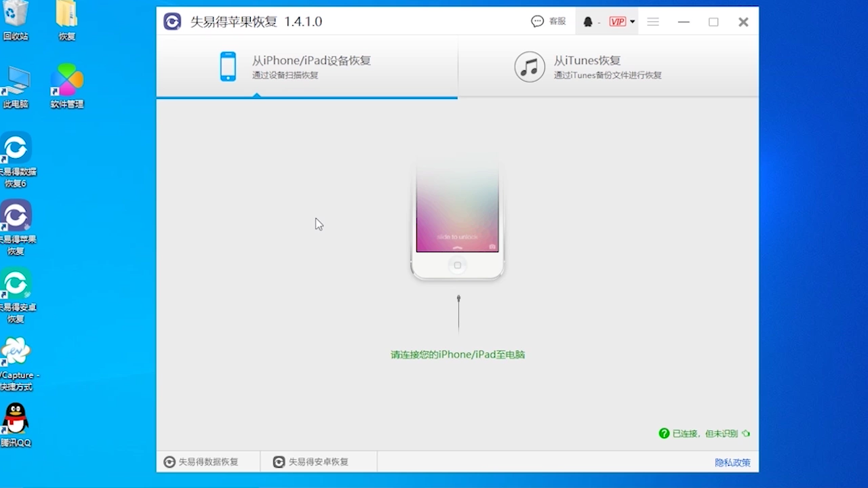Open the 隐私政策 privacy policy link
Image resolution: width=868 pixels, height=488 pixels.
click(x=732, y=462)
